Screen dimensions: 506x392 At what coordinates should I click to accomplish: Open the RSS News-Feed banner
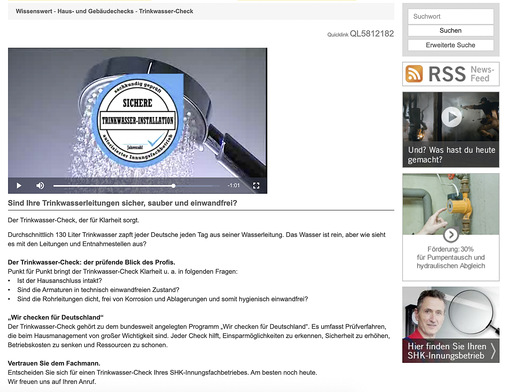coord(451,74)
